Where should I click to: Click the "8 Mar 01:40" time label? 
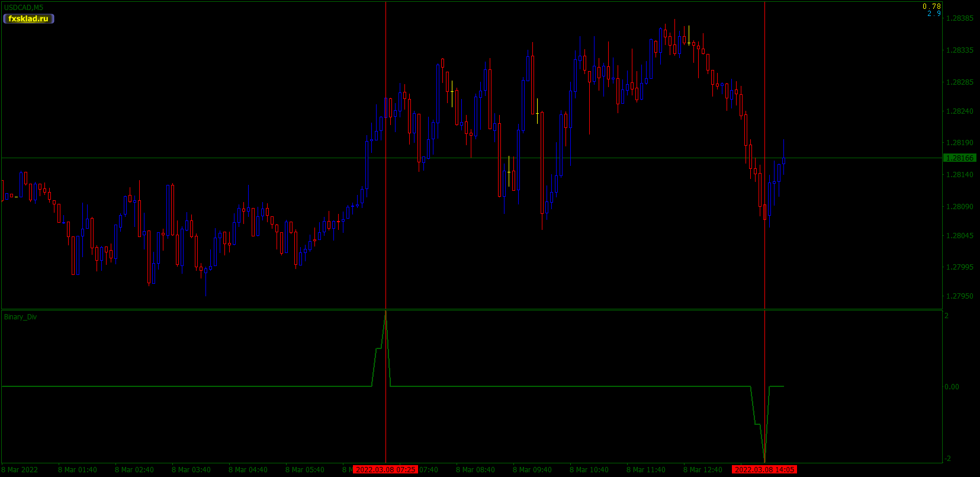tap(78, 470)
